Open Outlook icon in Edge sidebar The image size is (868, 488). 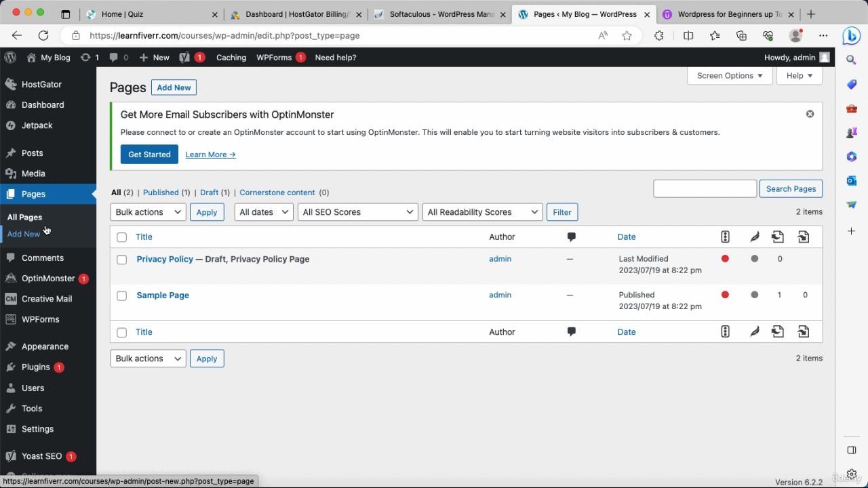click(851, 180)
